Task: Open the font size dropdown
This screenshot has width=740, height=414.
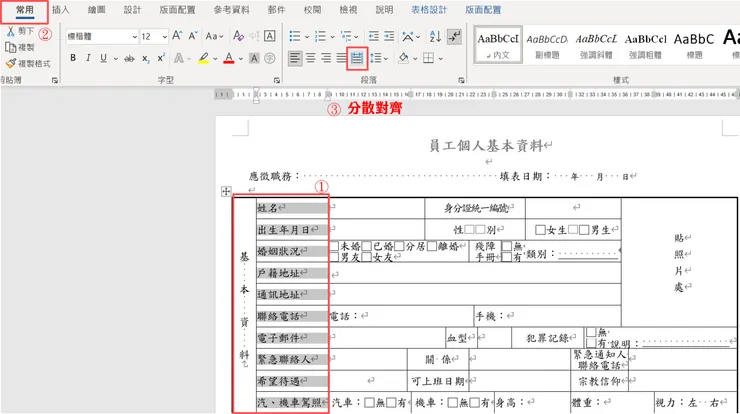Action: (164, 36)
